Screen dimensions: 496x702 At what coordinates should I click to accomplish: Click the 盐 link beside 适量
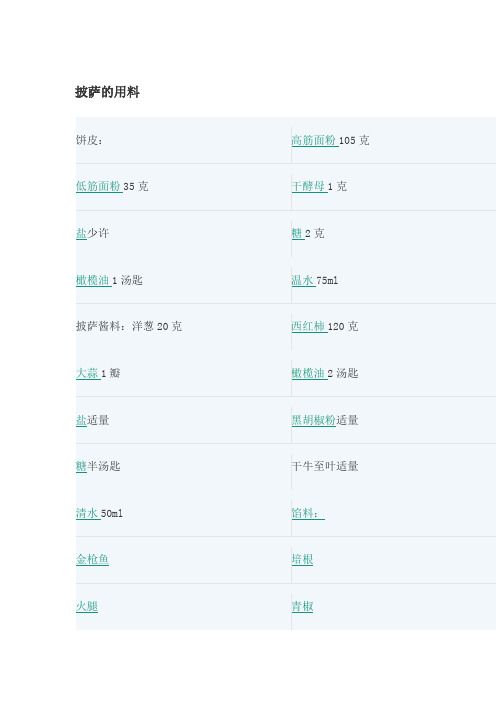click(x=81, y=420)
